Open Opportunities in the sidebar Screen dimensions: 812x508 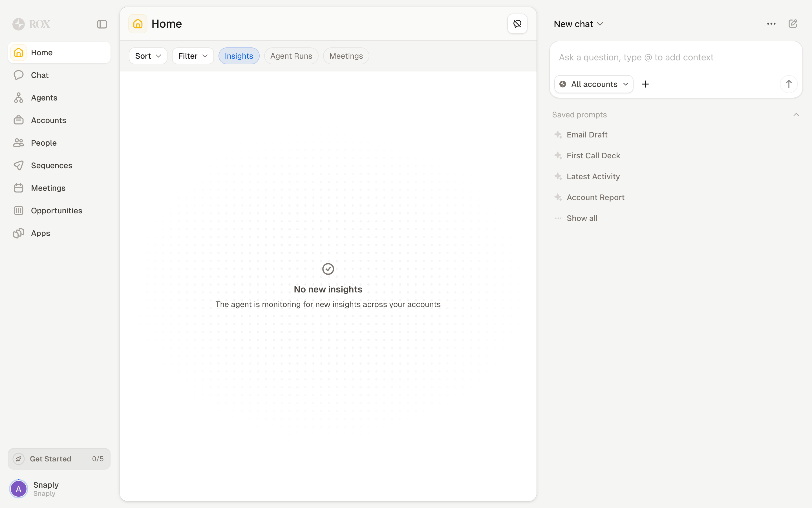(59, 211)
